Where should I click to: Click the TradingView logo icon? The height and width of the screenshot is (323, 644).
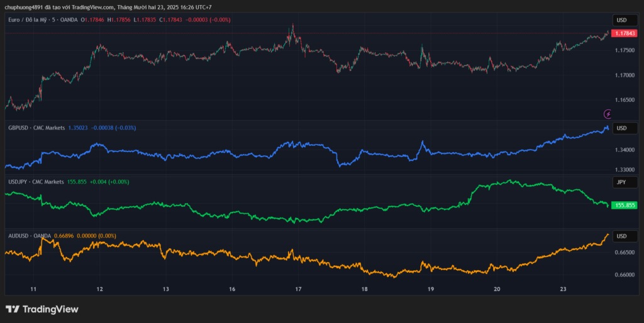[x=12, y=309]
